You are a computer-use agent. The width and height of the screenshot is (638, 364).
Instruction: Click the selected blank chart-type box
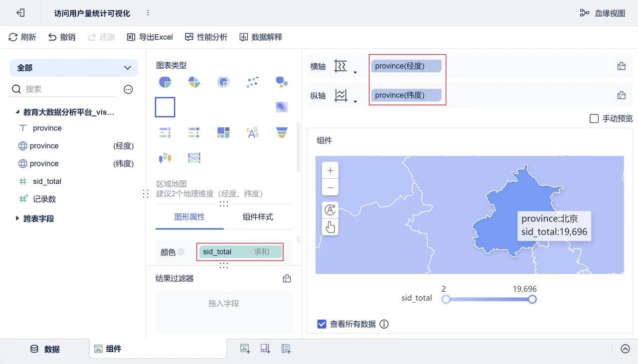(x=165, y=107)
